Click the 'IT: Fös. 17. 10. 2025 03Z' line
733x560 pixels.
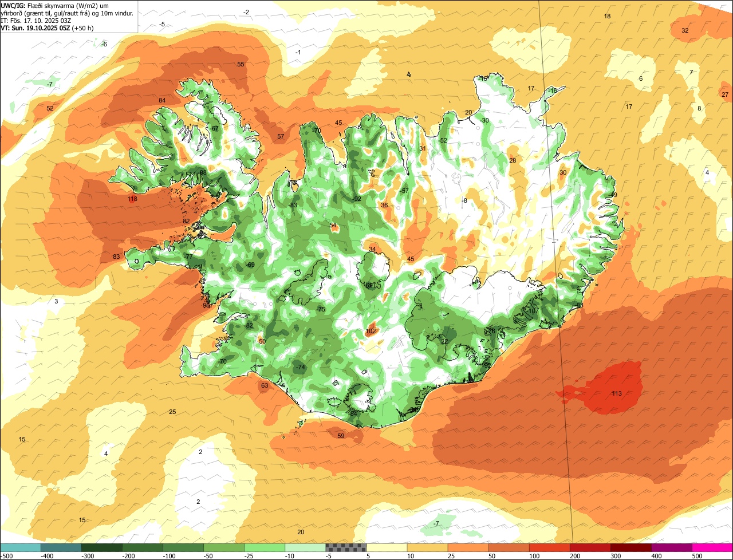[36, 20]
